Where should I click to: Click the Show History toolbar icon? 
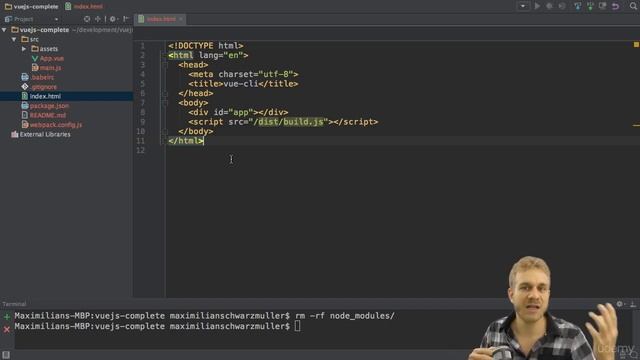pos(602,6)
